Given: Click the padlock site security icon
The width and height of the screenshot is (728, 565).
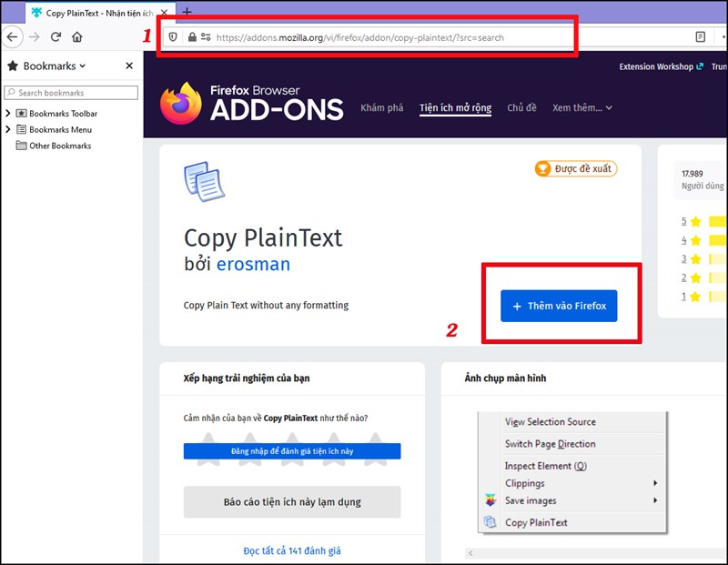Looking at the screenshot, I should click(x=191, y=38).
